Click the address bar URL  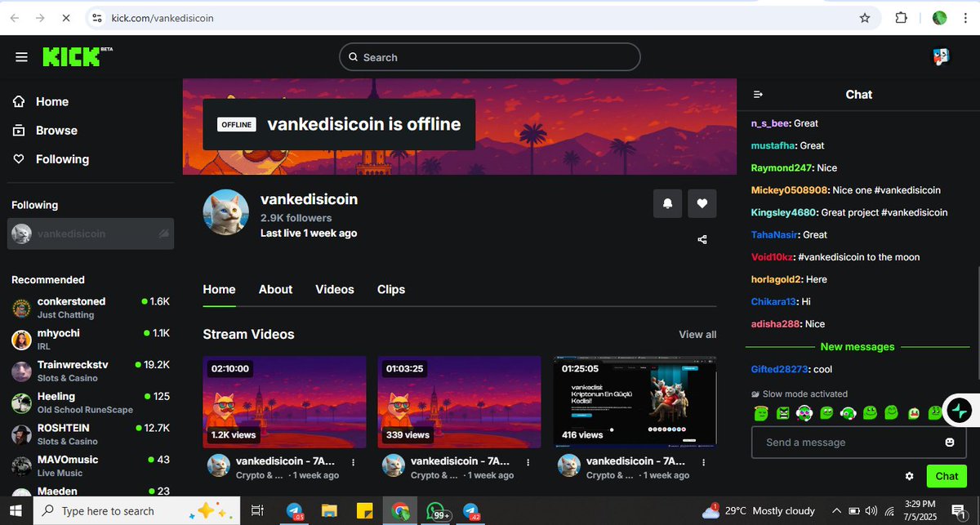pos(162,17)
